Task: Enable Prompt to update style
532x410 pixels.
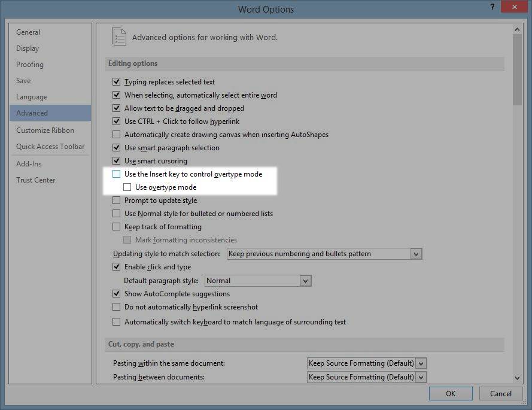Action: click(x=117, y=200)
